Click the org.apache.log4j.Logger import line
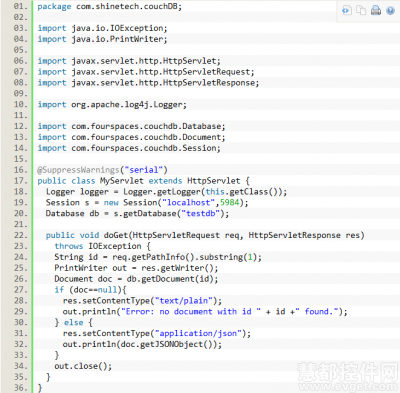The height and width of the screenshot is (393, 400). click(x=112, y=105)
